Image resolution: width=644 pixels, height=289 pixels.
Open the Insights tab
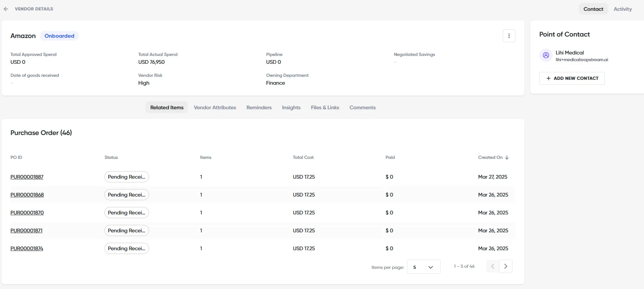pos(291,107)
